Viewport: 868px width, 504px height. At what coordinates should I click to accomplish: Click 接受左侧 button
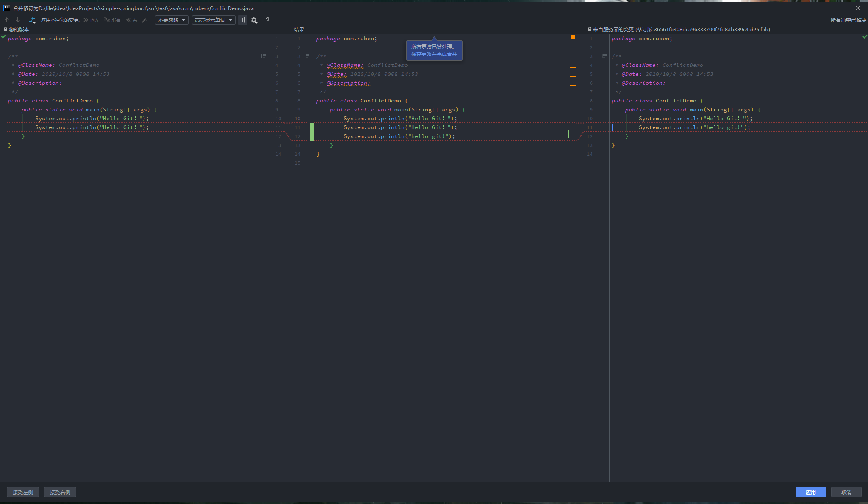(x=23, y=492)
